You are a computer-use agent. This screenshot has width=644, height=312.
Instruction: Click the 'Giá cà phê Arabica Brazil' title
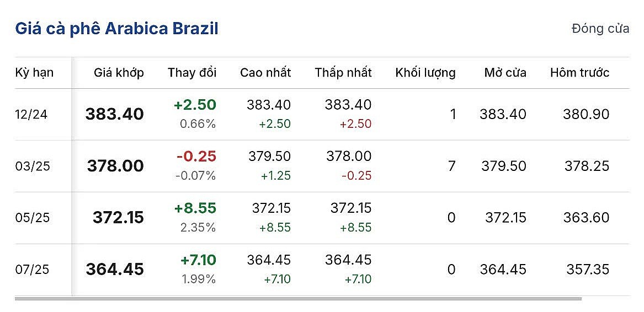116,29
